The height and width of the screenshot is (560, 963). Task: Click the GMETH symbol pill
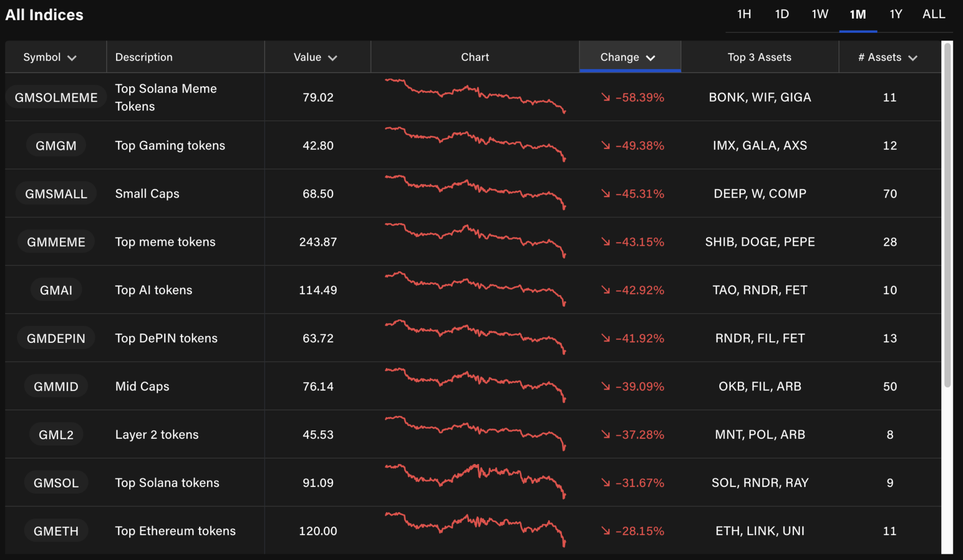(x=56, y=531)
